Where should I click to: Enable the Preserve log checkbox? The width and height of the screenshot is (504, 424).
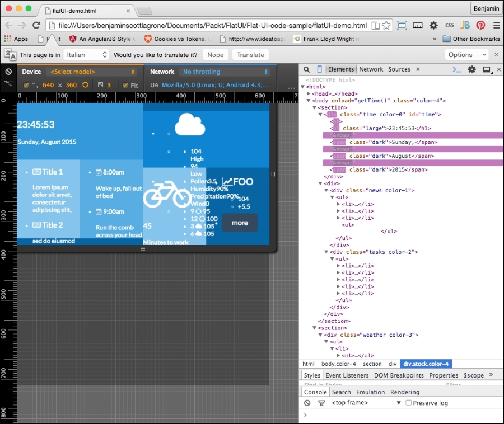(408, 402)
